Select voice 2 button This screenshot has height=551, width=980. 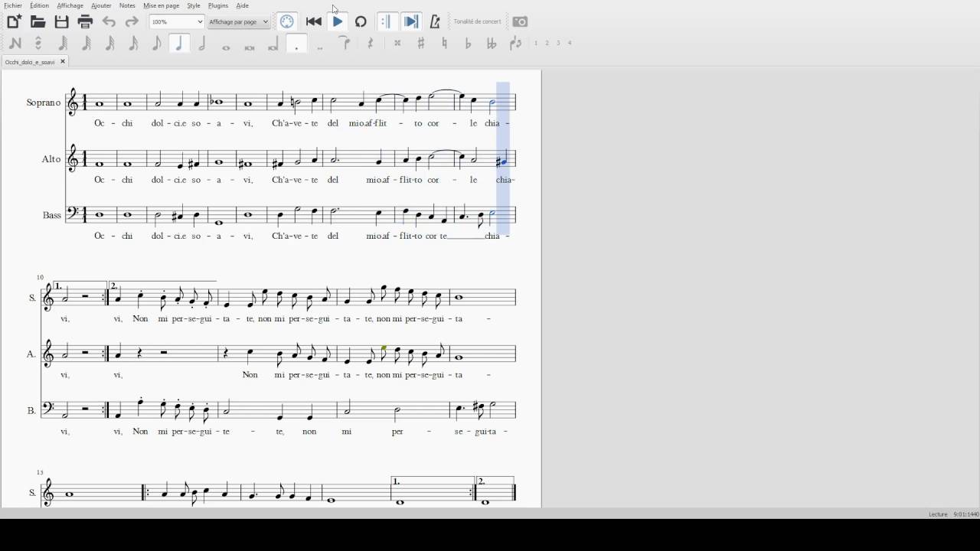[x=547, y=43]
